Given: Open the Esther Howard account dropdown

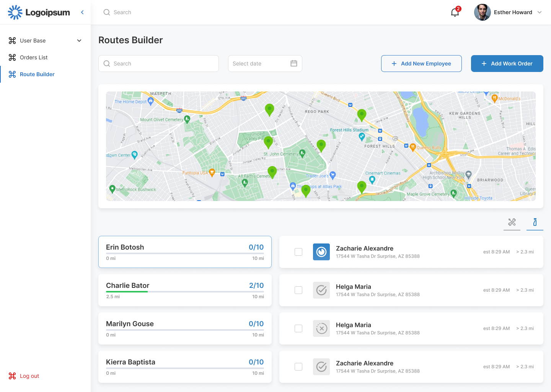Looking at the screenshot, I should [539, 12].
